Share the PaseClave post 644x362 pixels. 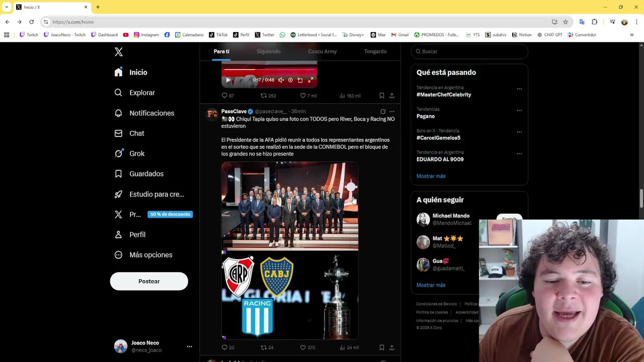point(391,347)
